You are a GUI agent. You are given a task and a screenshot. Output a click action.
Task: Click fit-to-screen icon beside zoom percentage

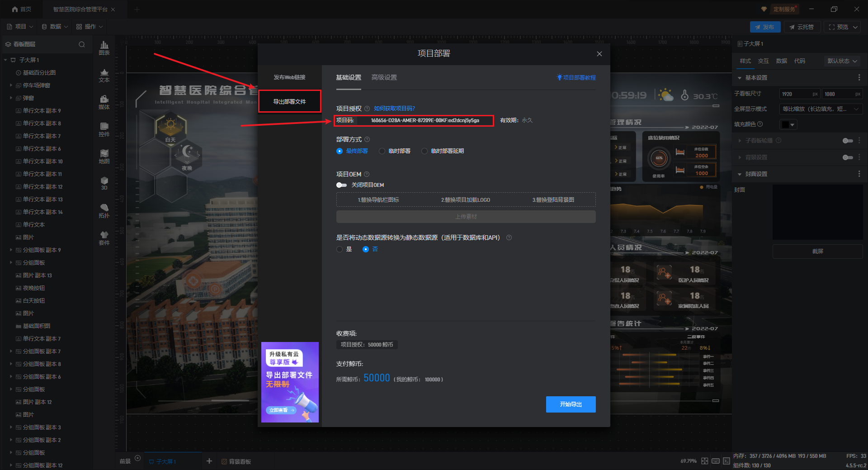point(705,461)
